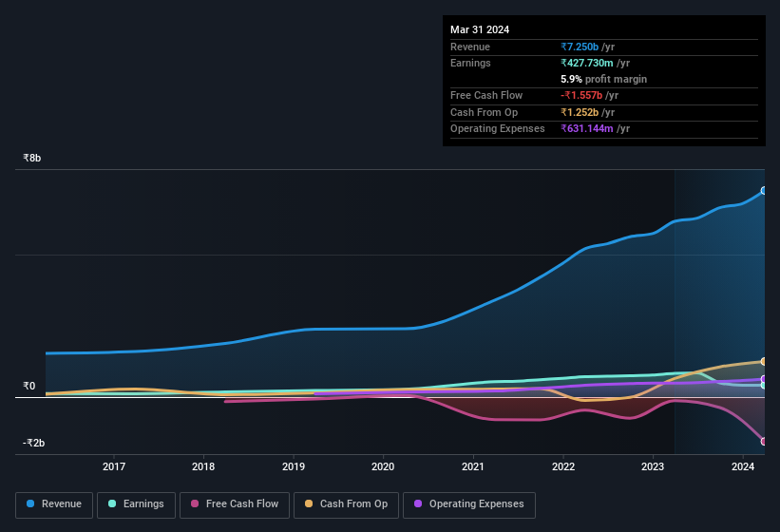Click the 2017 x-axis label
The width and height of the screenshot is (780, 532).
click(x=114, y=466)
